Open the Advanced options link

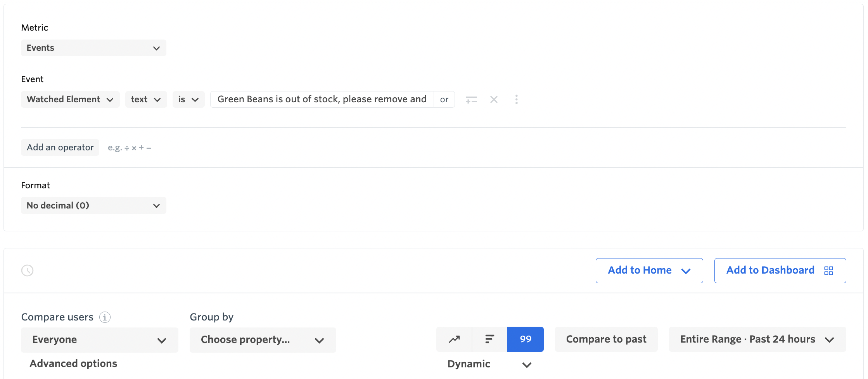coord(73,363)
